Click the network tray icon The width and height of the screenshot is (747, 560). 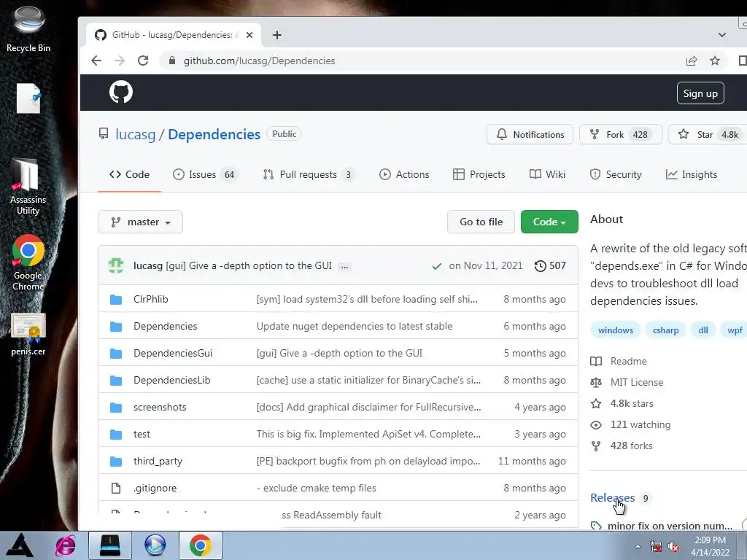[656, 547]
